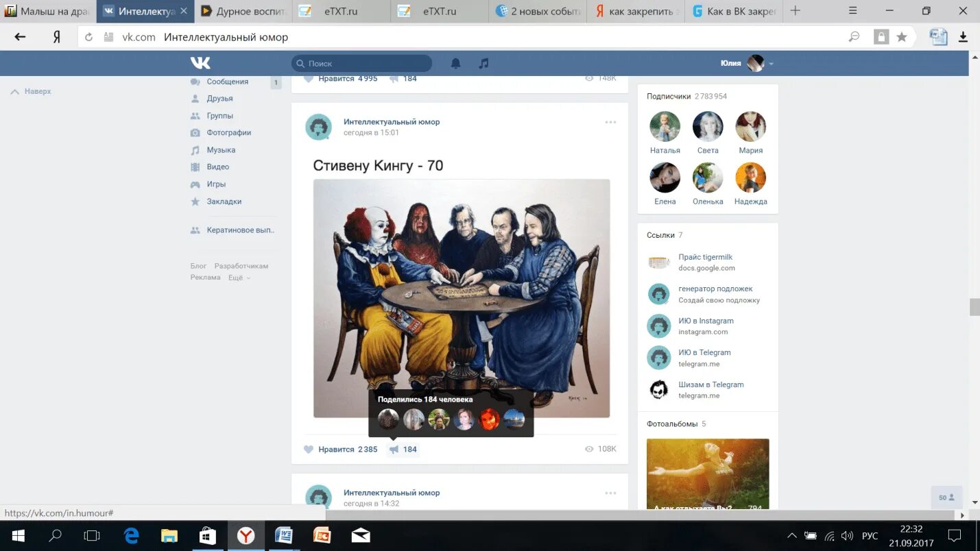Click the Музыка note icon in sidebar
The image size is (980, 551).
(x=195, y=150)
